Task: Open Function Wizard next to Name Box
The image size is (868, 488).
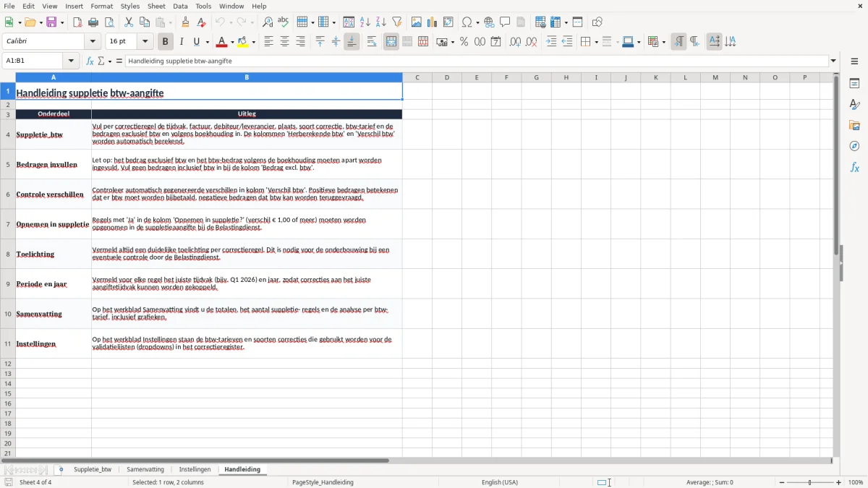Action: (x=90, y=61)
